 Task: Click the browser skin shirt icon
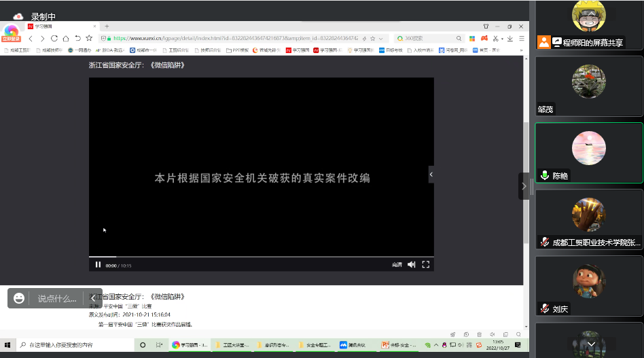(x=486, y=26)
